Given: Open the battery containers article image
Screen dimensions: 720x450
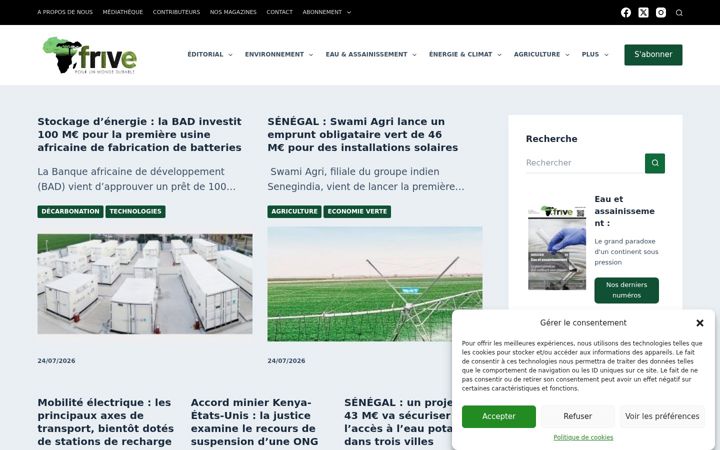Looking at the screenshot, I should coord(145,284).
